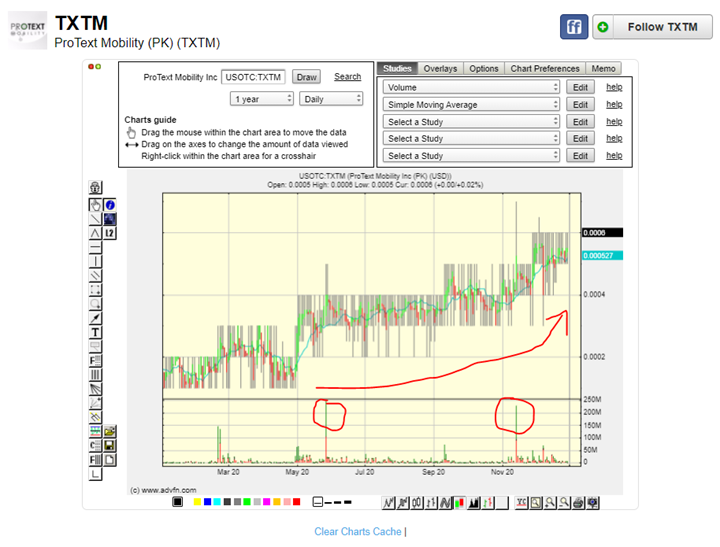Click the Search link
This screenshot has height=547, width=720.
coord(348,77)
